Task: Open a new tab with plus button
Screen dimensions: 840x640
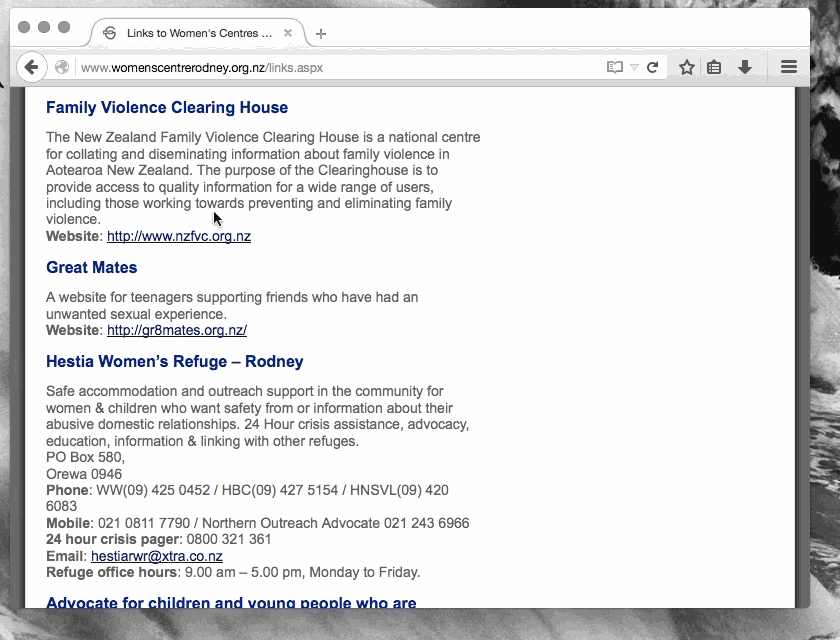Action: [x=321, y=34]
